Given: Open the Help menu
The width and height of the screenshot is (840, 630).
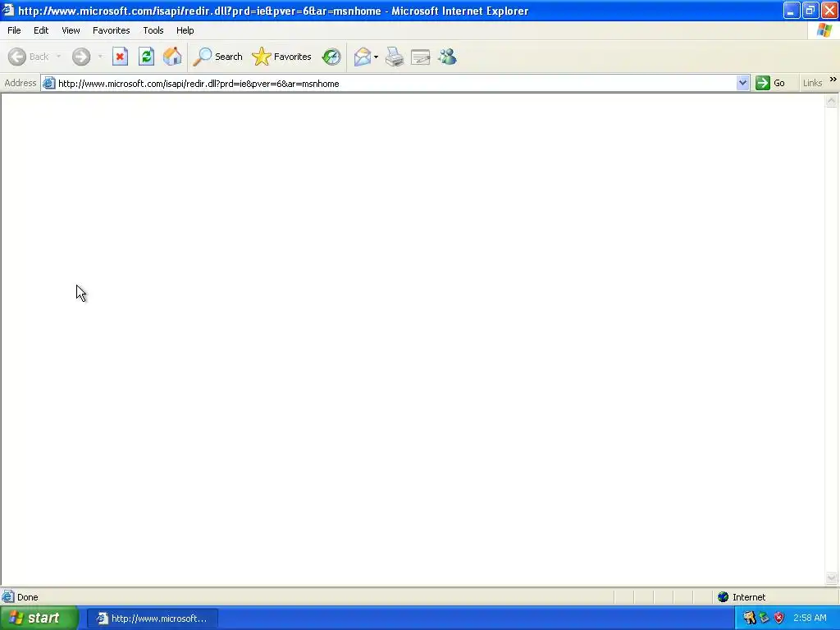Looking at the screenshot, I should [x=185, y=30].
